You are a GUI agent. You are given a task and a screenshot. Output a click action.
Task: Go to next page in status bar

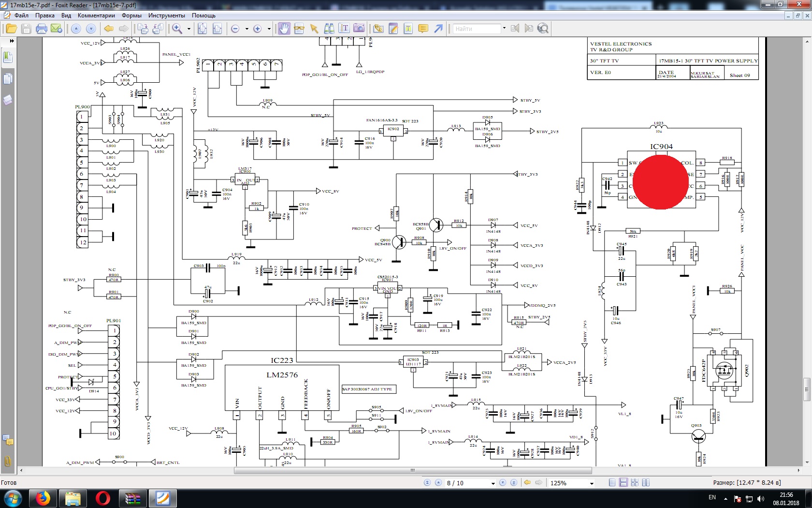click(x=503, y=483)
